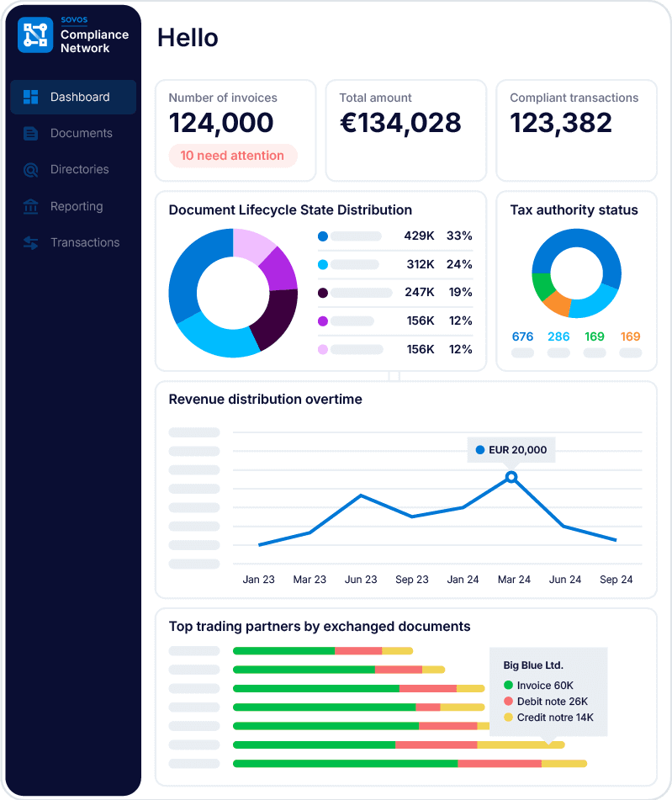
Task: Click the '10 need attention' badge
Action: pos(232,156)
